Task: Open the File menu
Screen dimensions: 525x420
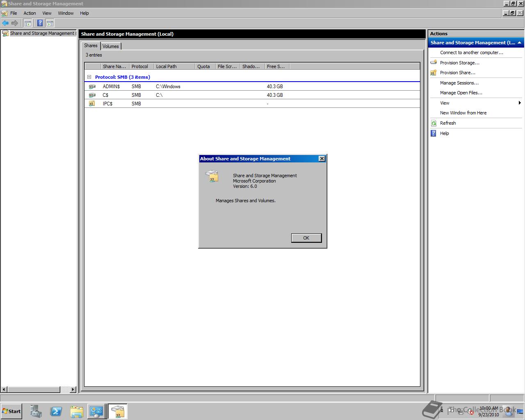Action: [14, 13]
